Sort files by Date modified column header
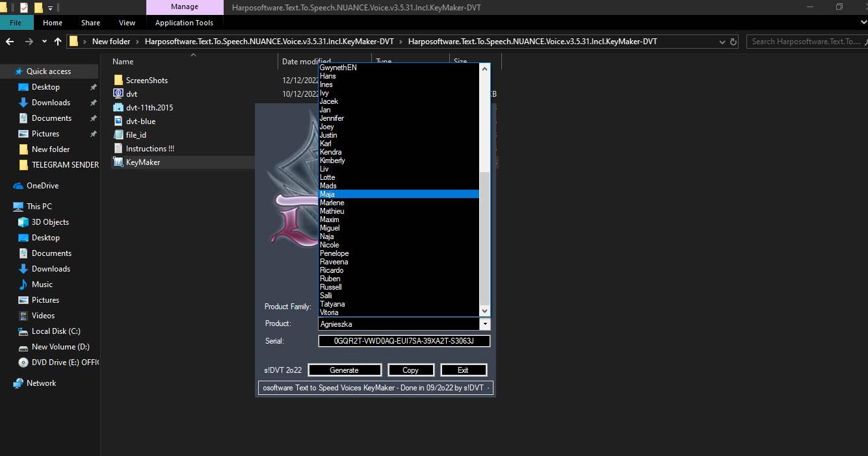Image resolution: width=868 pixels, height=456 pixels. tap(306, 62)
